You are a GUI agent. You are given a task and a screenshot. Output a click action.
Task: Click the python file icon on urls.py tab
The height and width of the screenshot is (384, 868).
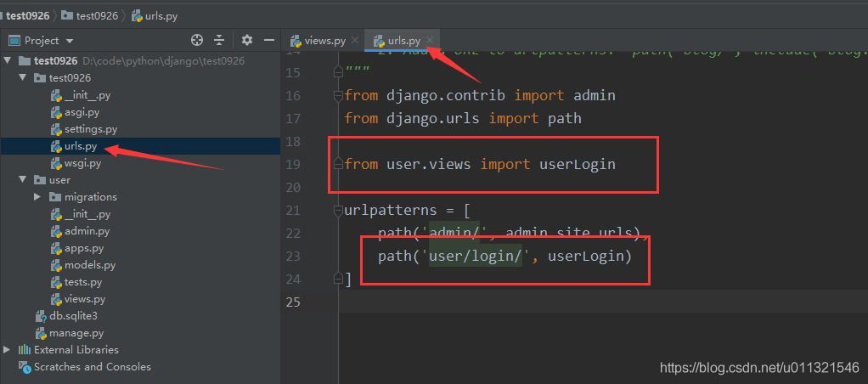click(379, 41)
